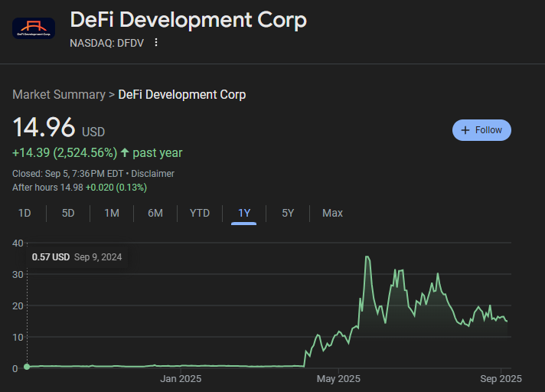
Task: Select the 5Y time range tab
Action: (288, 213)
